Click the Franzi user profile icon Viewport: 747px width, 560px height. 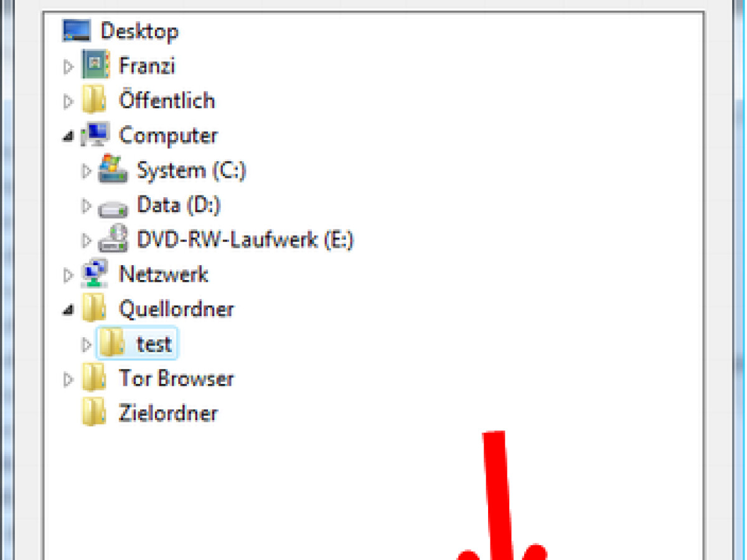tap(95, 65)
